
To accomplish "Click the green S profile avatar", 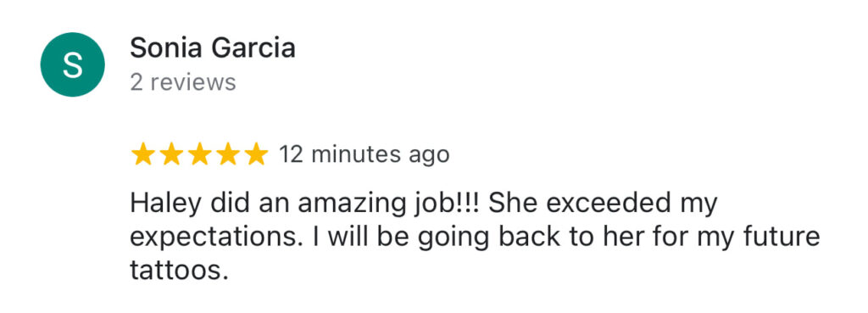I will (x=73, y=64).
